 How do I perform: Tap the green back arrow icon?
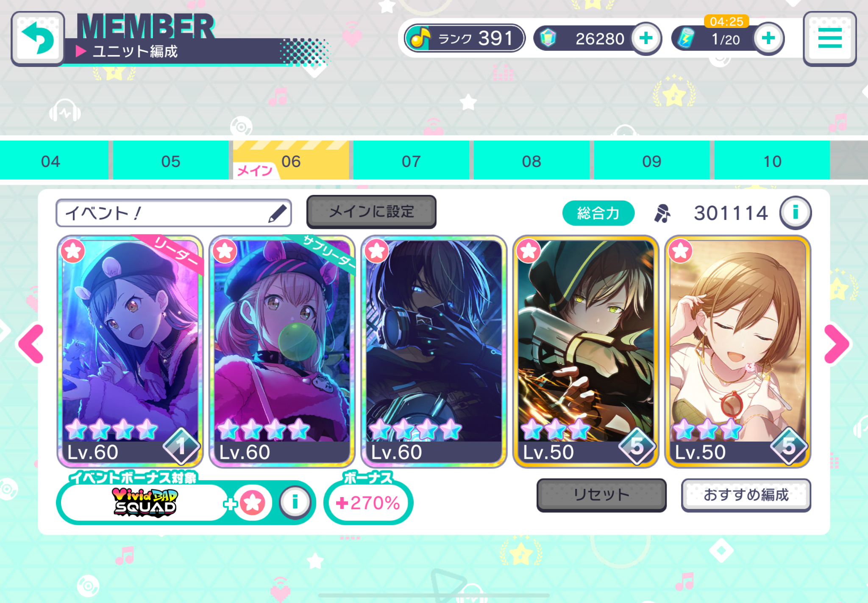click(x=38, y=39)
